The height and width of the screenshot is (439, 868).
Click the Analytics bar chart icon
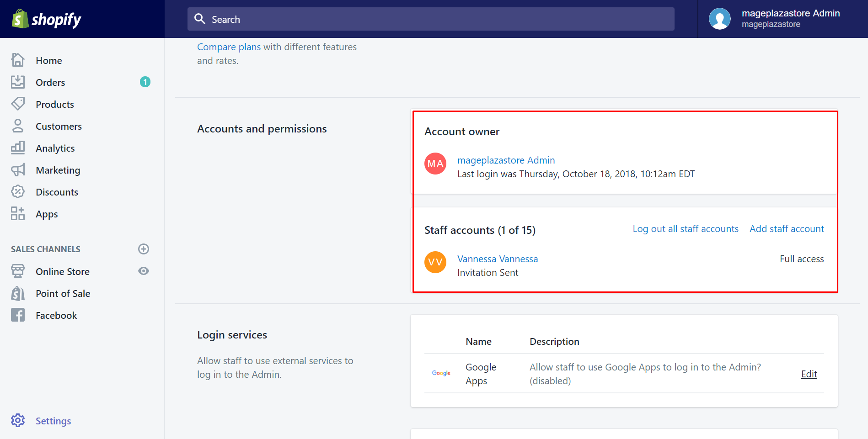click(x=18, y=148)
